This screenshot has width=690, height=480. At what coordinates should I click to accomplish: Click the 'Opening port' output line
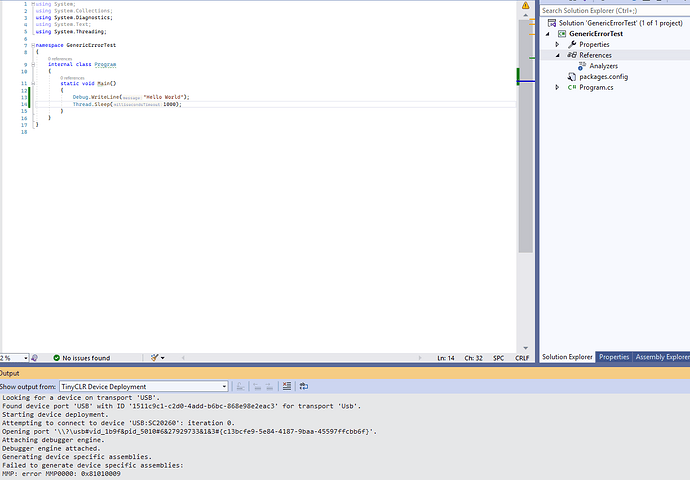coord(189,432)
